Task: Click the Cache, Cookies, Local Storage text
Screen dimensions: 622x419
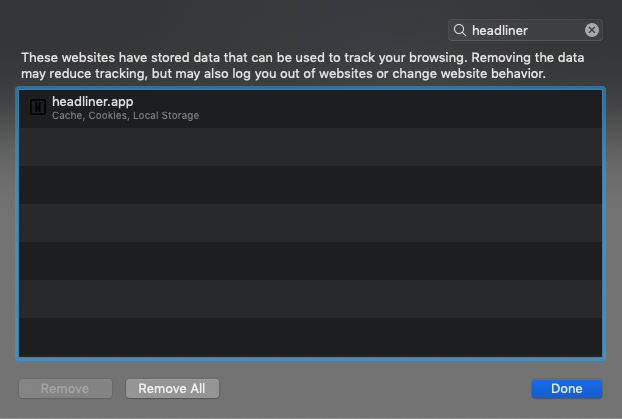Action: [125, 115]
